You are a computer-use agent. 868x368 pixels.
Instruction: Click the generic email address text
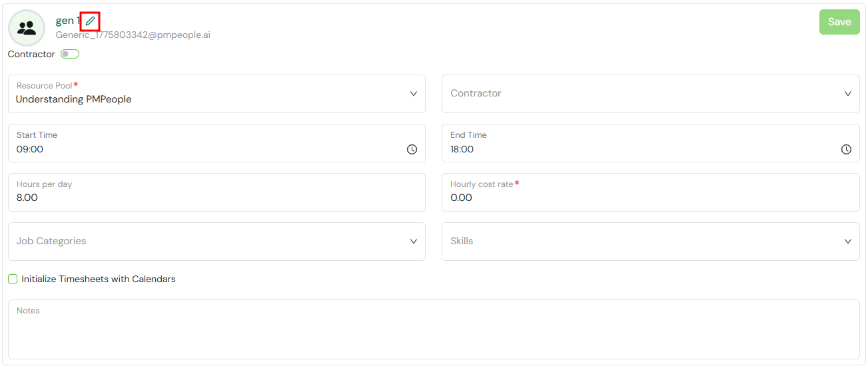[x=133, y=35]
